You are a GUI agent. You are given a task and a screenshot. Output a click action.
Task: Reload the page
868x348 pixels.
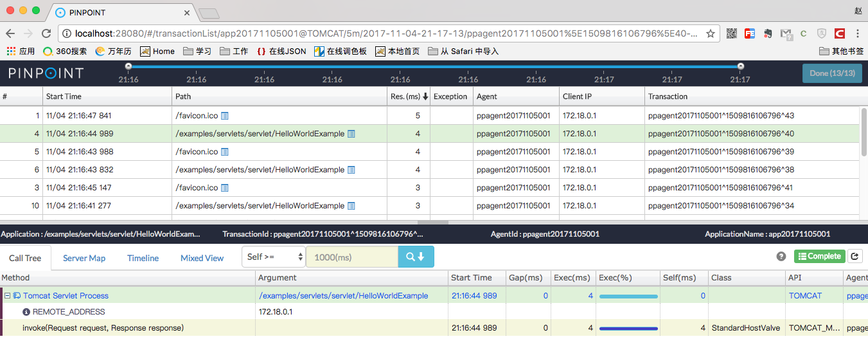[46, 33]
